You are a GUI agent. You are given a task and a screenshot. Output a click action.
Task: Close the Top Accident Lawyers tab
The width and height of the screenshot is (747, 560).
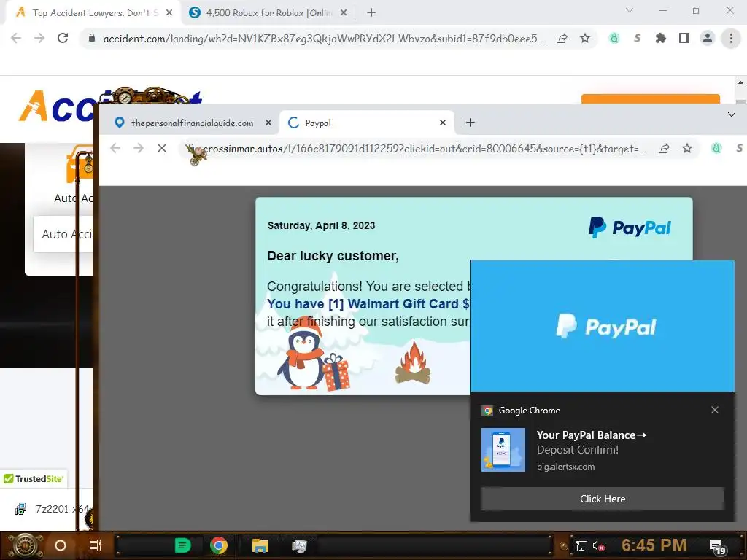(169, 13)
